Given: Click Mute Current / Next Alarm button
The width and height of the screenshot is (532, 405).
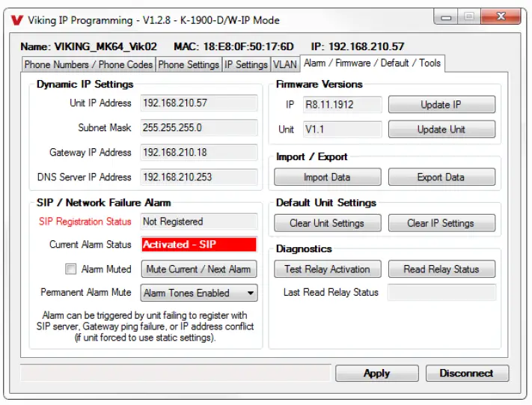Looking at the screenshot, I should [199, 270].
